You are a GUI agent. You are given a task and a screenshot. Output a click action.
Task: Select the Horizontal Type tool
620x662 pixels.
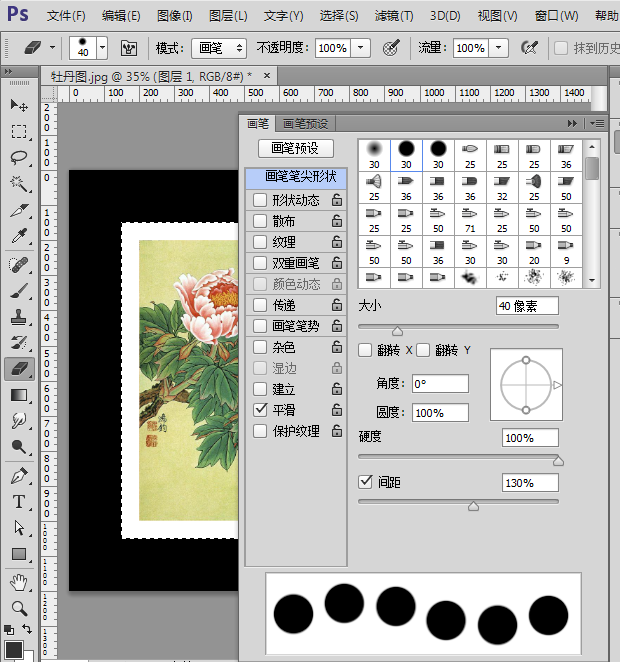point(18,501)
